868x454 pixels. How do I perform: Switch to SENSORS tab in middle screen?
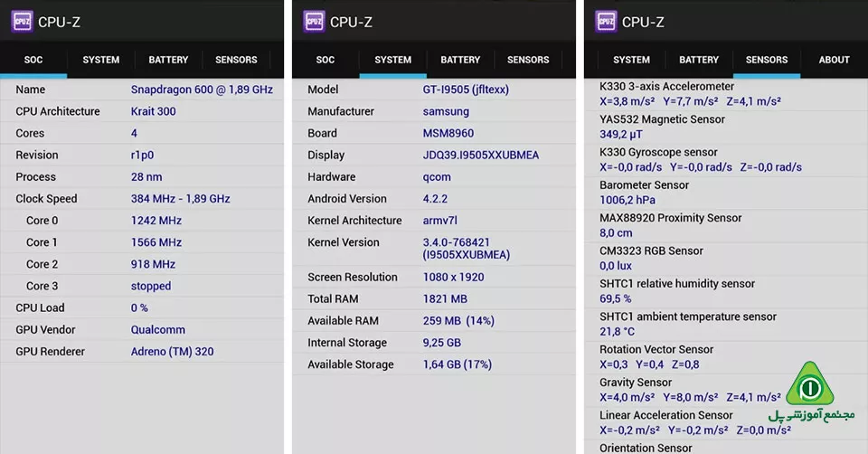[x=528, y=60]
